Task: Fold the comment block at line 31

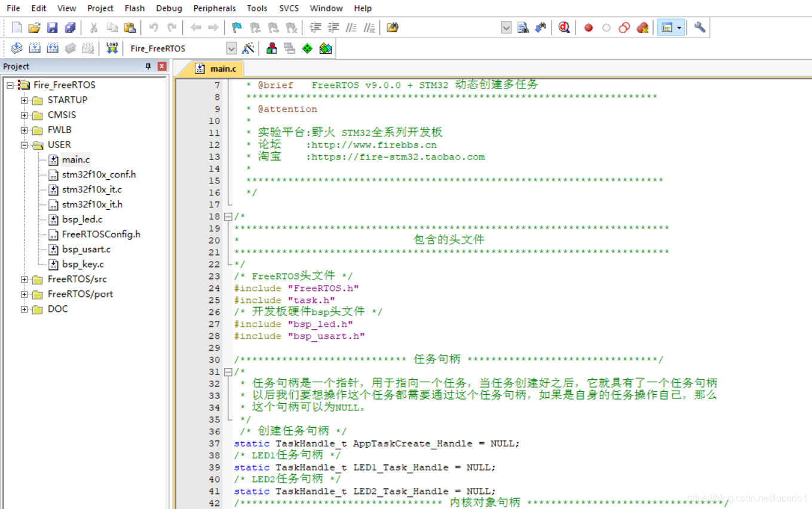Action: tap(228, 372)
